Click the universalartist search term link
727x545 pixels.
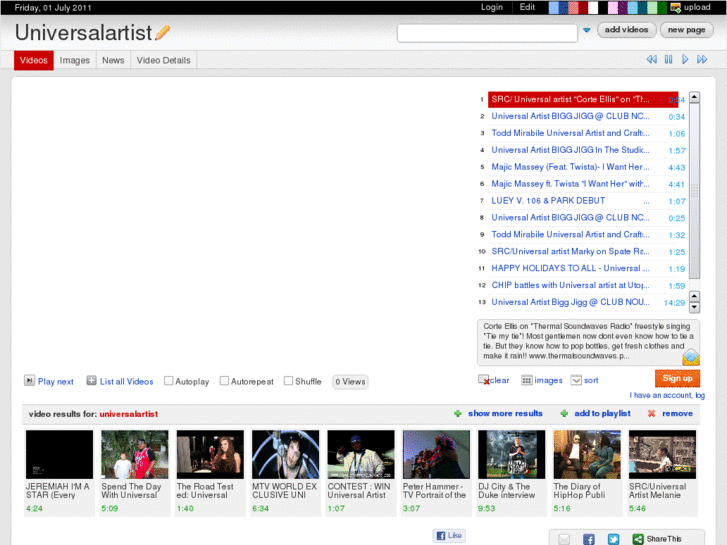(x=128, y=414)
